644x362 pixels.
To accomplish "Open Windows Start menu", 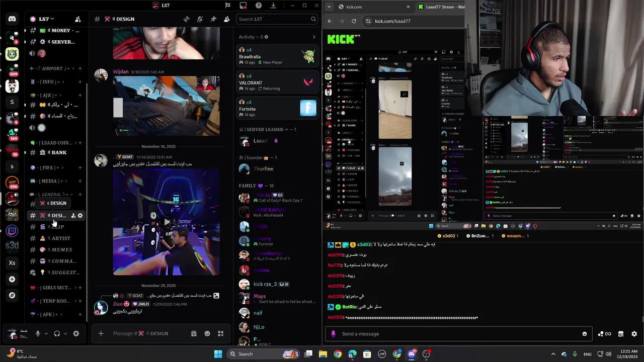I will pyautogui.click(x=218, y=354).
